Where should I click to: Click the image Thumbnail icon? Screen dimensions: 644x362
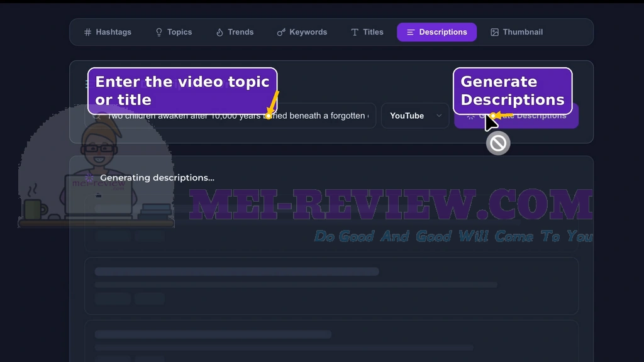(494, 32)
